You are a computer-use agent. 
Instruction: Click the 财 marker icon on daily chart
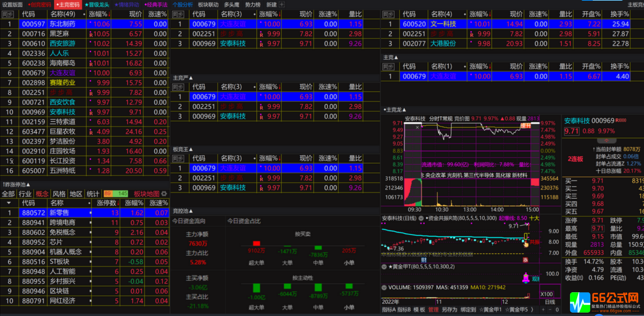tap(424, 260)
